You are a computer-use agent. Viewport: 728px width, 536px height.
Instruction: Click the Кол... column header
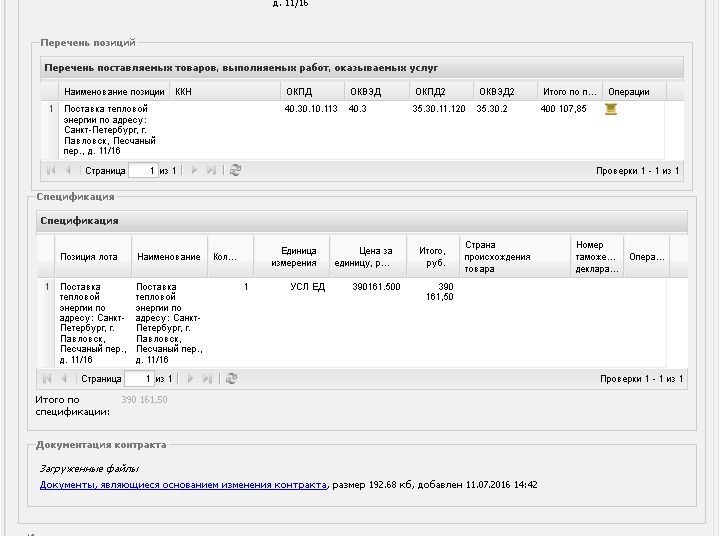click(231, 256)
